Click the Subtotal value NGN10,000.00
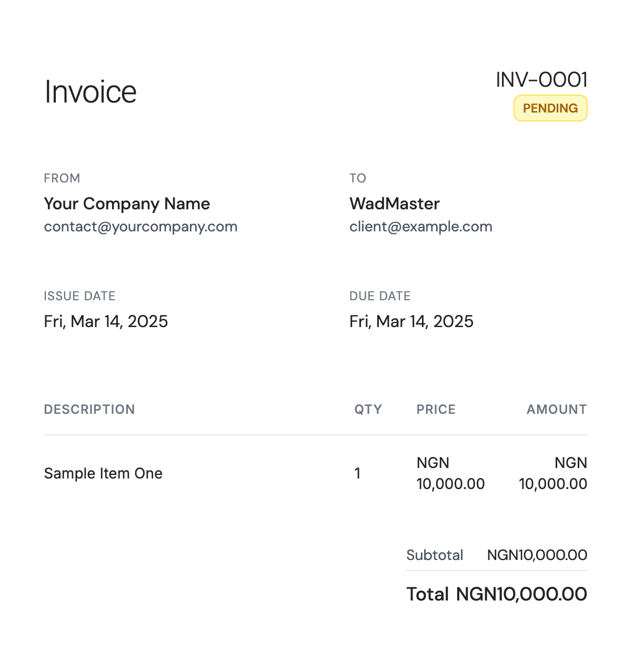 pyautogui.click(x=537, y=555)
